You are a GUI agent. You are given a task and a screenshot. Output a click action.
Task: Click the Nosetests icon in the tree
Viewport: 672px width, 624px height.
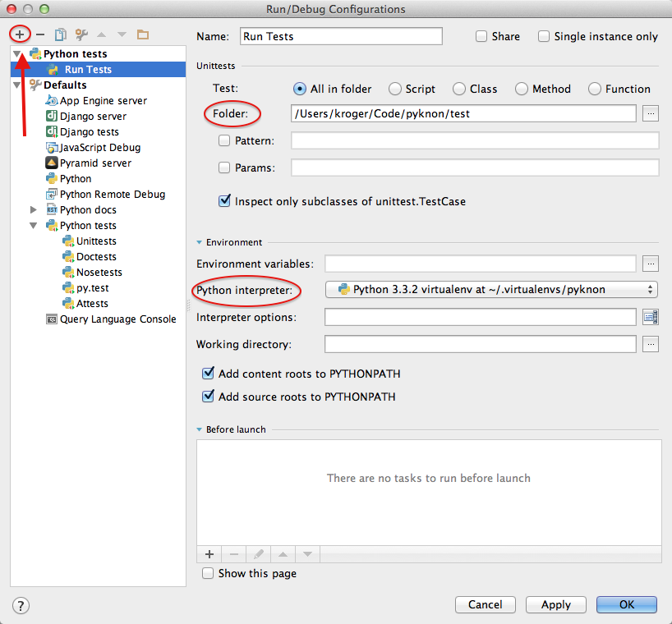pos(68,272)
